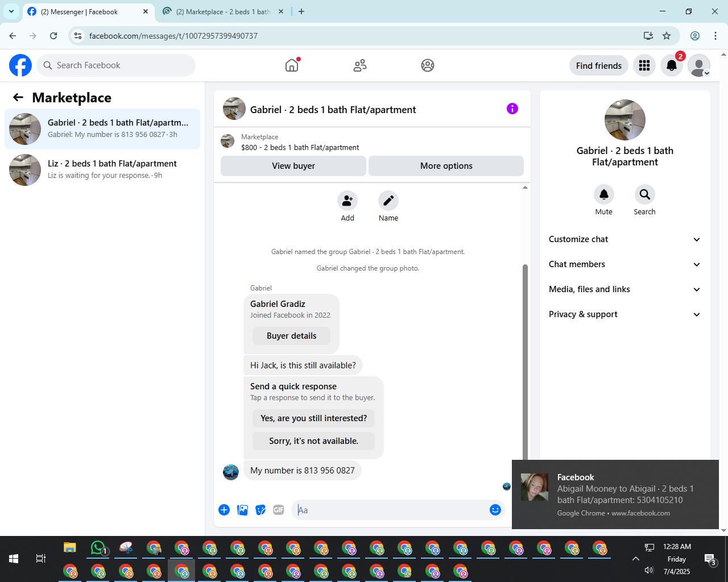The image size is (728, 582).
Task: Open Gabriel conversation in Marketplace list
Action: (102, 129)
